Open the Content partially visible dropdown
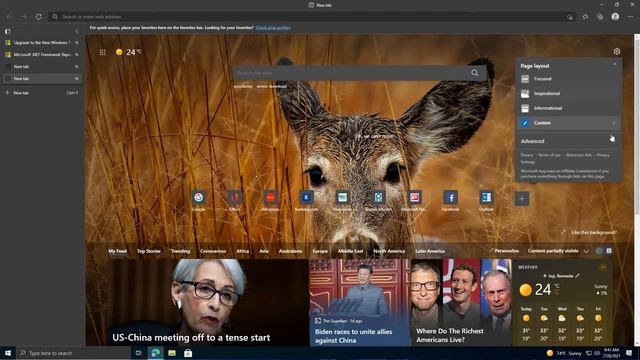The image size is (640, 360). [558, 251]
